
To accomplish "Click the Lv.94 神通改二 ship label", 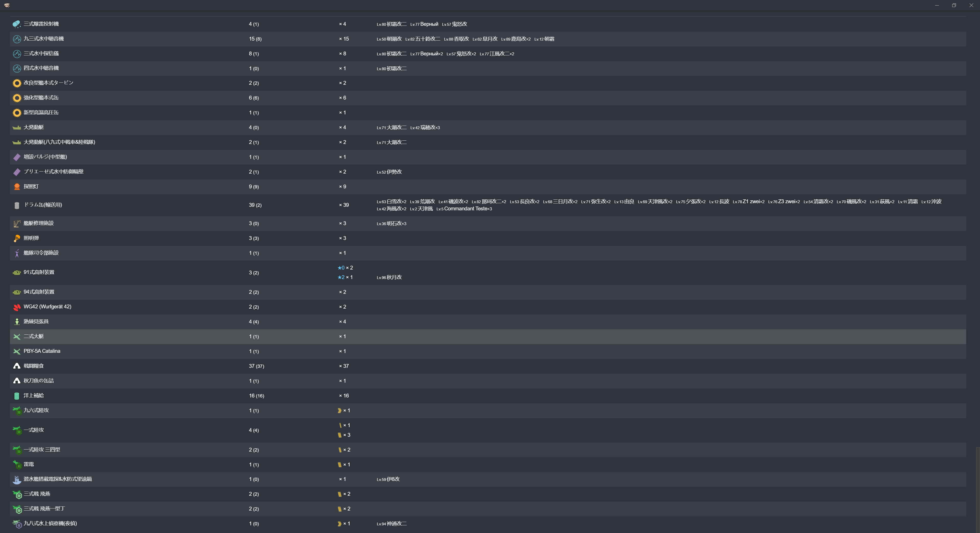I will (391, 524).
